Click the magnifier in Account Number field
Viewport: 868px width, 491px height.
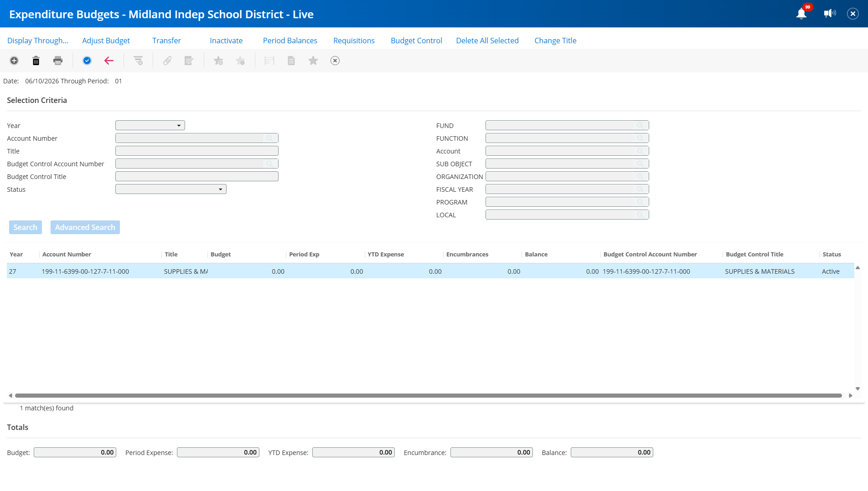[270, 138]
